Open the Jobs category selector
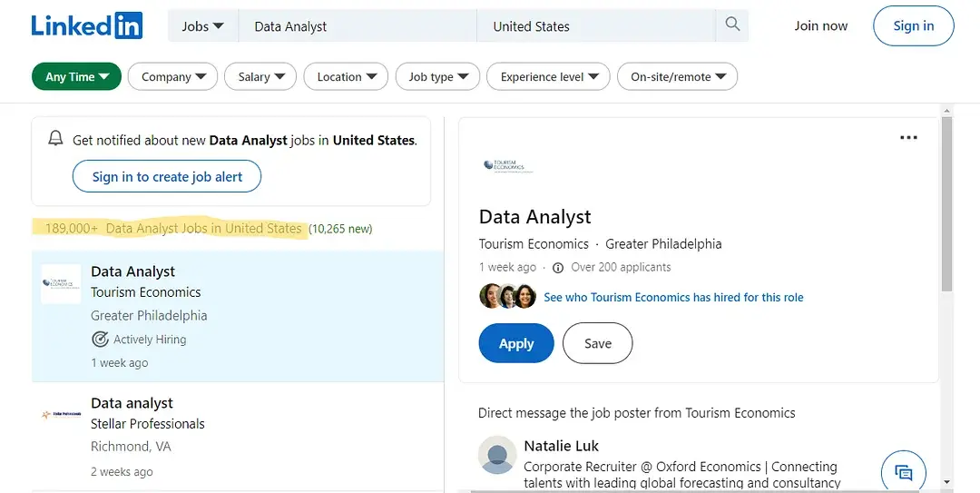 pos(202,26)
